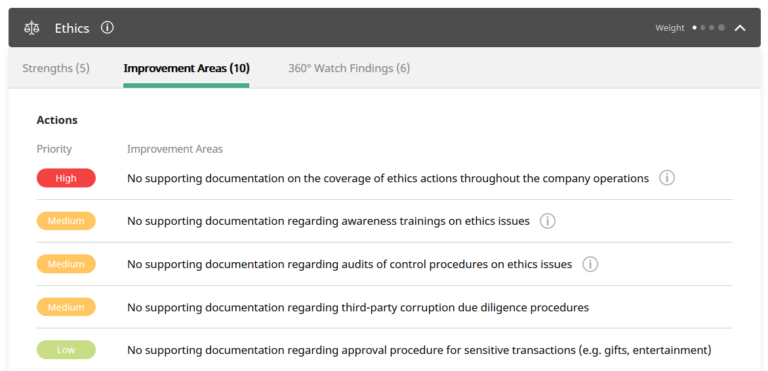Open the 360° Watch Findings (6) tab
The image size is (768, 371).
349,68
